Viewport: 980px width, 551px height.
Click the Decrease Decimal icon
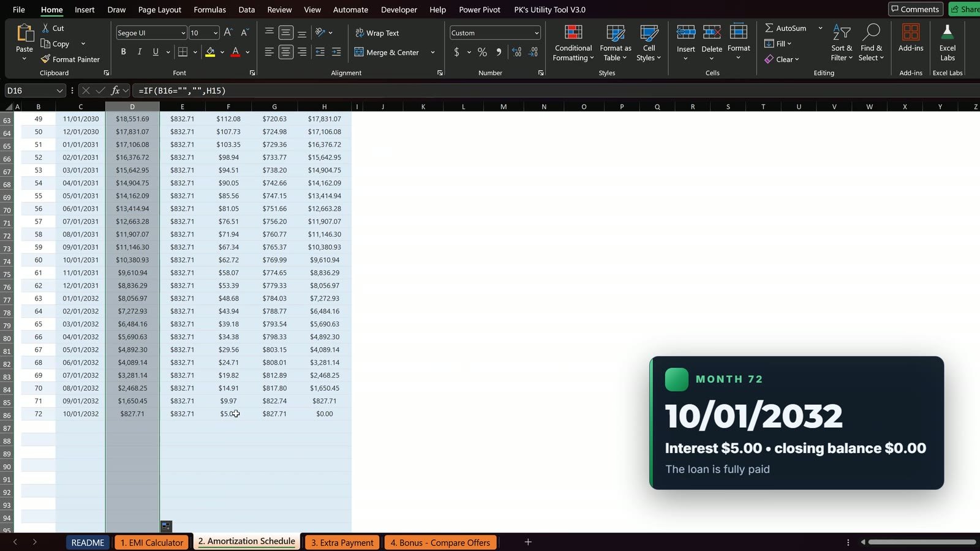point(533,52)
